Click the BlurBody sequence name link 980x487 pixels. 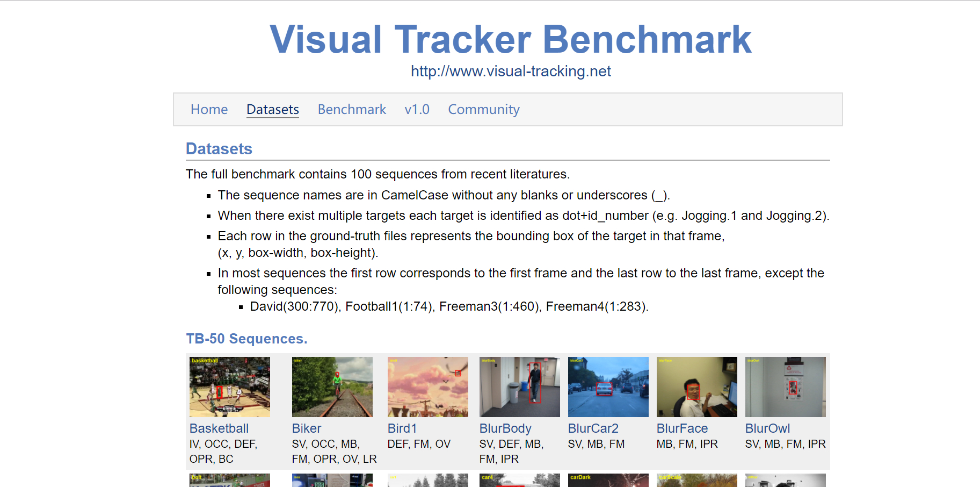(505, 428)
